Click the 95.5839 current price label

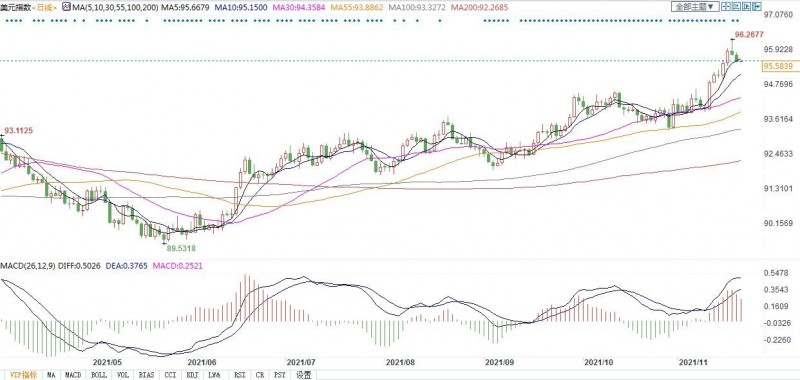(x=778, y=67)
